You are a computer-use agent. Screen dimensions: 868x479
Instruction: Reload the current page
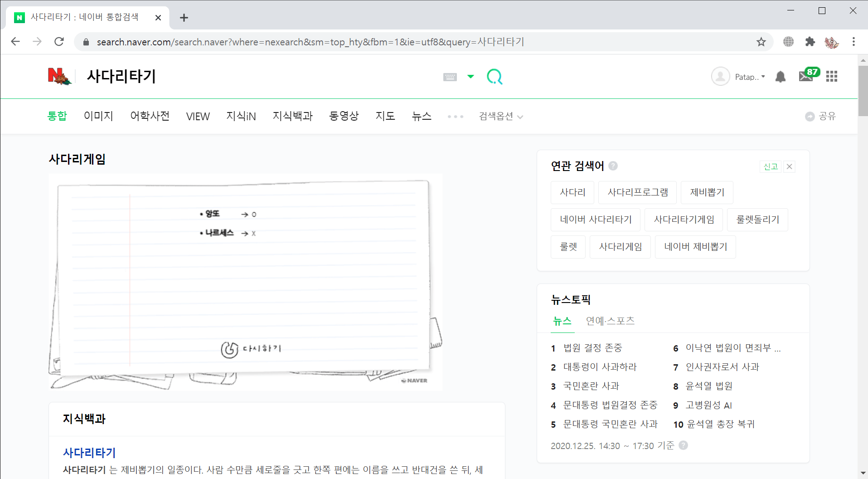(59, 42)
